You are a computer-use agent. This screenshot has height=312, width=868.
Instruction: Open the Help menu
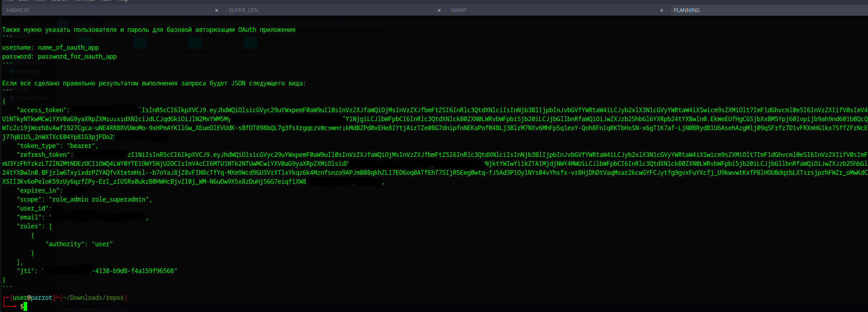click(x=122, y=1)
